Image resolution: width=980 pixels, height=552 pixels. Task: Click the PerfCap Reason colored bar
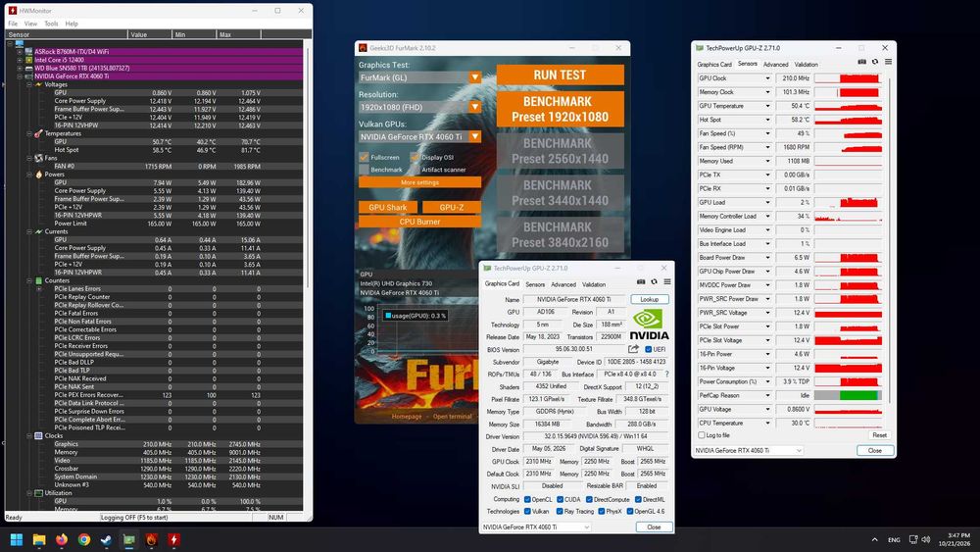point(848,395)
